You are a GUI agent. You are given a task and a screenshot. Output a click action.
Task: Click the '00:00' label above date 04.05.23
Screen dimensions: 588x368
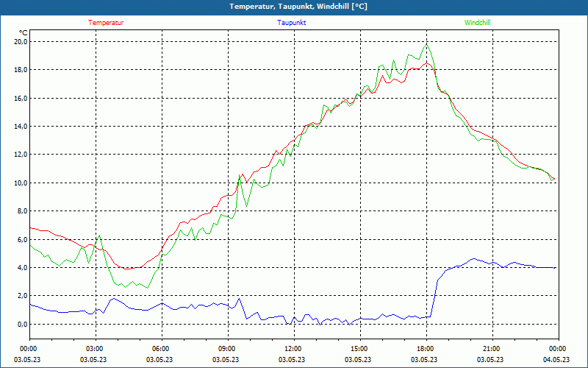pyautogui.click(x=558, y=349)
